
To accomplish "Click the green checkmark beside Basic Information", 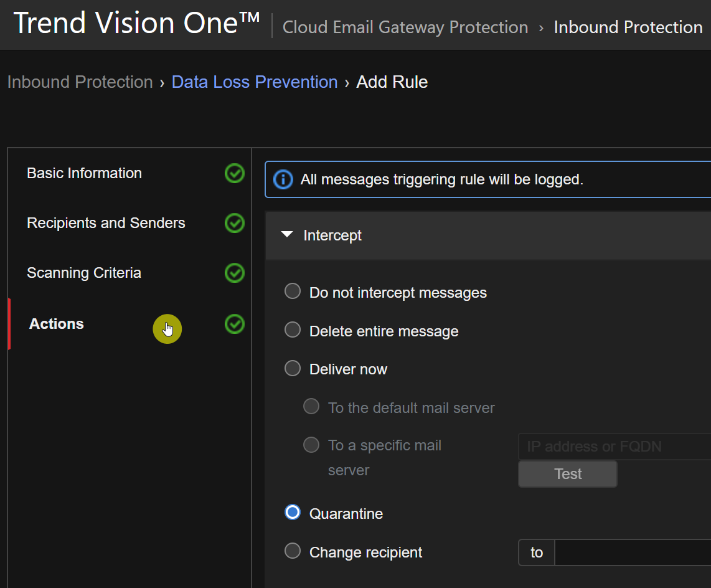I will point(235,173).
